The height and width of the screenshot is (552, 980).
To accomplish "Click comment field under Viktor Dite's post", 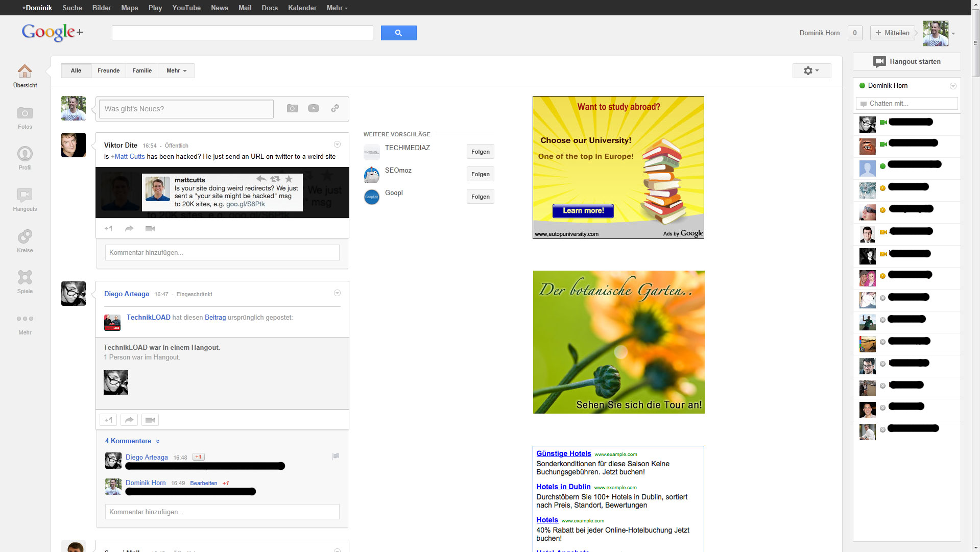I will click(x=222, y=252).
